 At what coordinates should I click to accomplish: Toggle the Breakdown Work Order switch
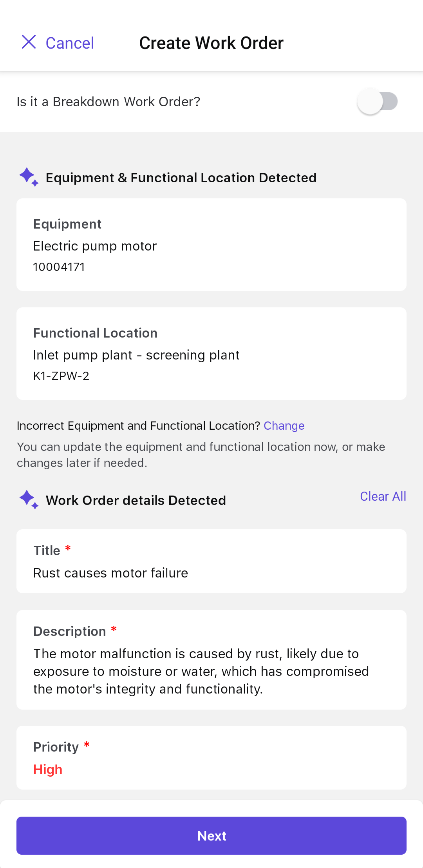click(x=377, y=102)
